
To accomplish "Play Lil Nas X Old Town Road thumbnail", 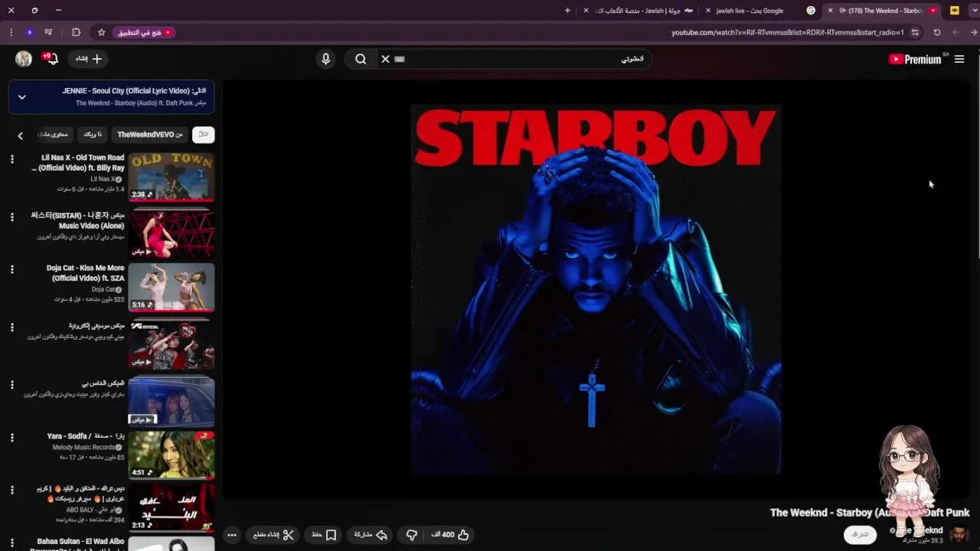I will (171, 177).
